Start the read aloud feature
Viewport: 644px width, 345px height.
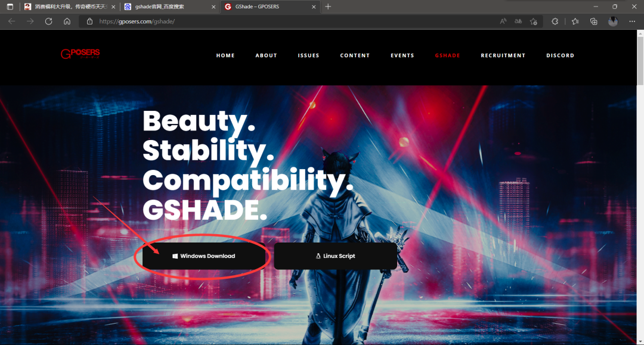click(x=503, y=21)
